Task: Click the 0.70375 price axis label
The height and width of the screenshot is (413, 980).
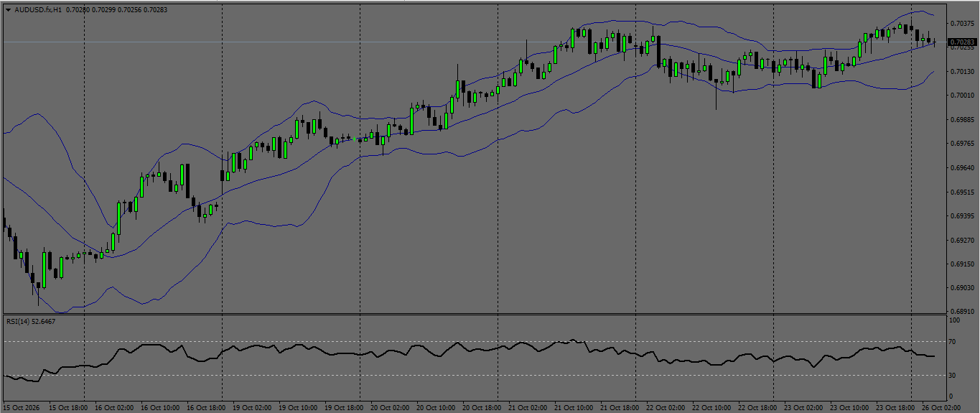Action: coord(961,24)
